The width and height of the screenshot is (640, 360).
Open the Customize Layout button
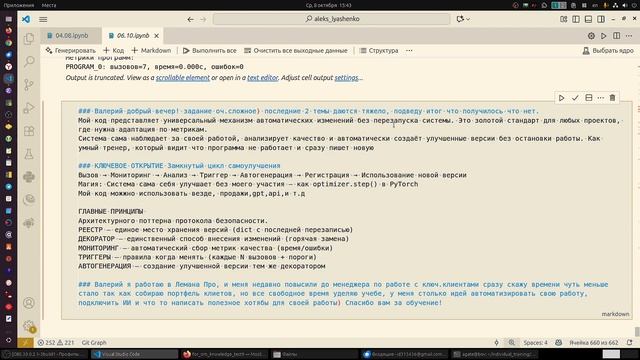pos(564,19)
